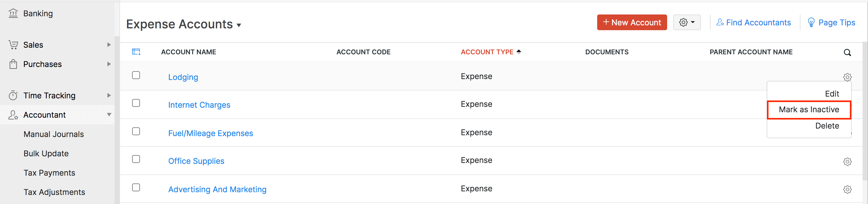This screenshot has height=204, width=868.
Task: Choose Mark as Inactive from context menu
Action: point(809,110)
